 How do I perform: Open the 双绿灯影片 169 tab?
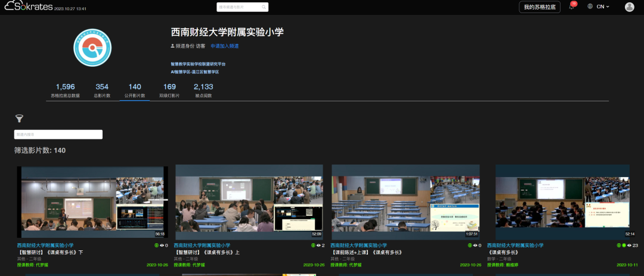(169, 90)
